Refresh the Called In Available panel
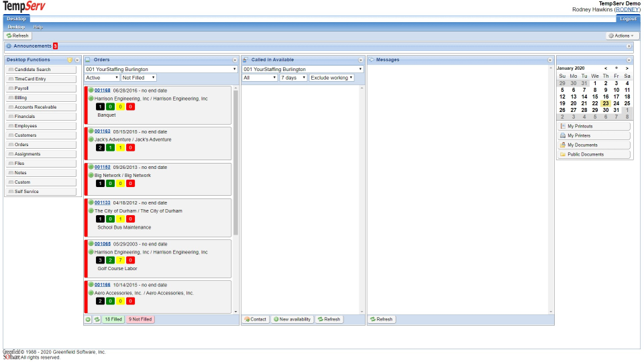 point(329,319)
